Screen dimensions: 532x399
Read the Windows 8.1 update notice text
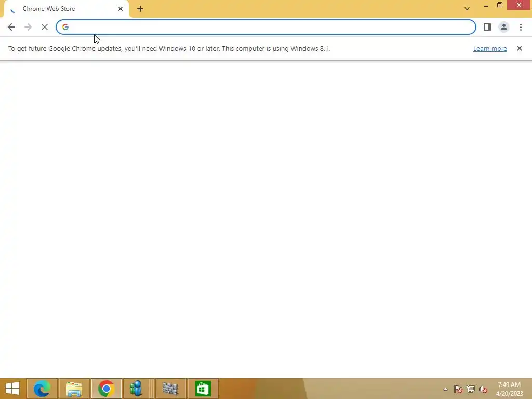click(169, 48)
